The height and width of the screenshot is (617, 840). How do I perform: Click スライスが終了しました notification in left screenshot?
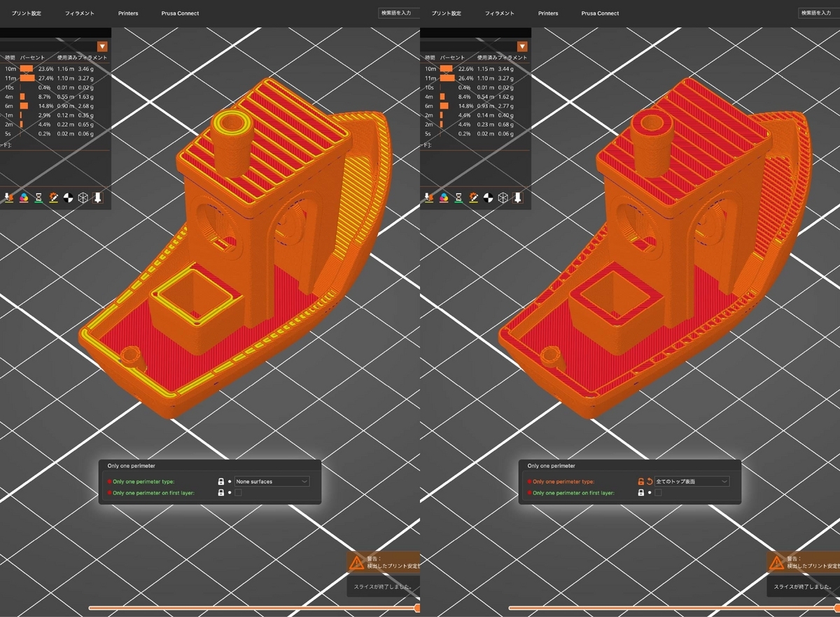383,586
